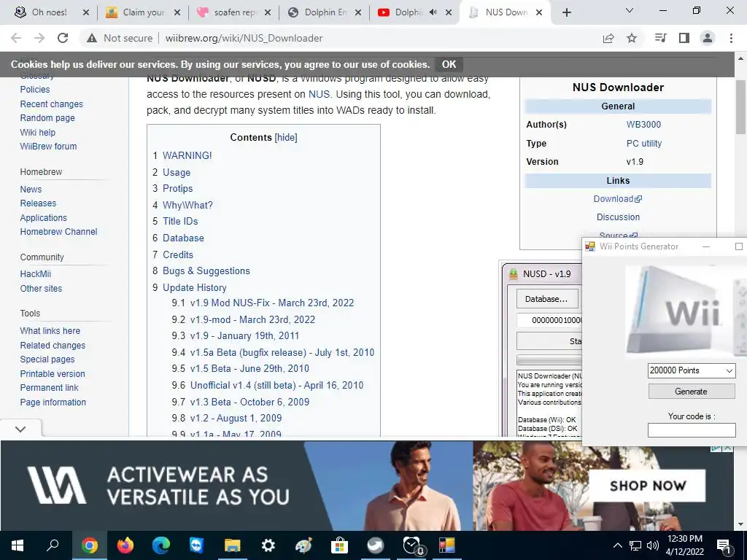Bookmark this page with the star icon

coord(632,38)
